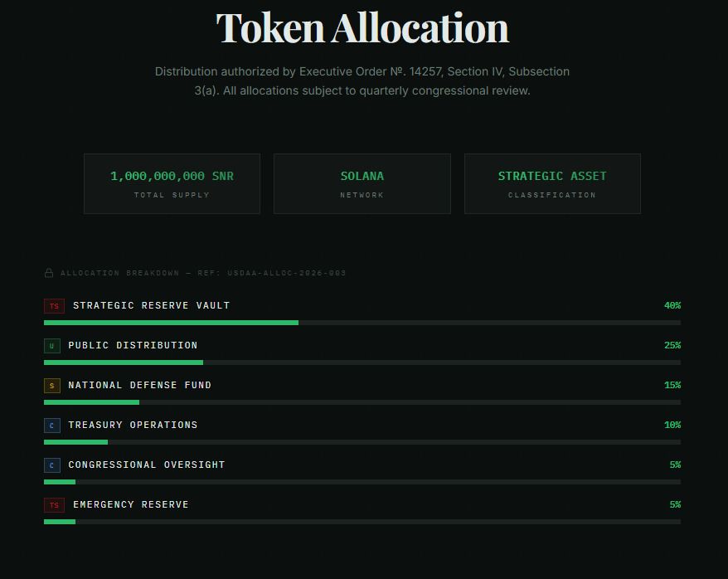The image size is (728, 579).
Task: Click the 40% value for Strategic Reserve Vault
Action: [x=672, y=306]
